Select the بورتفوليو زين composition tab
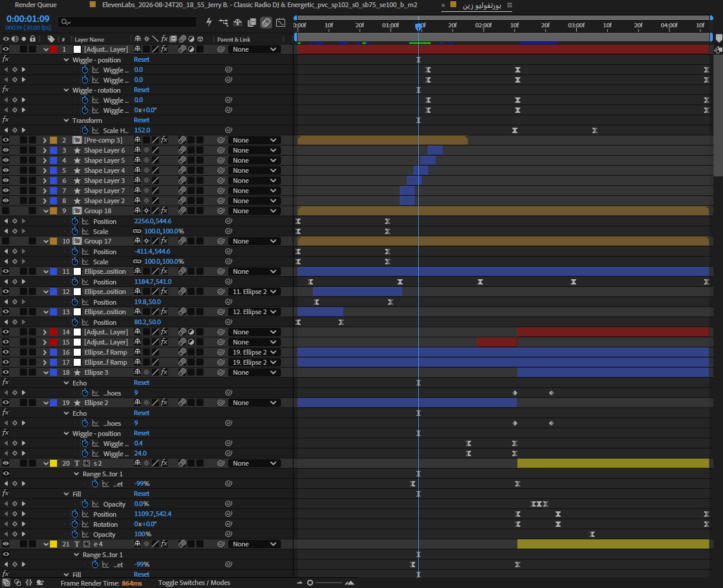723x588 pixels. point(482,5)
